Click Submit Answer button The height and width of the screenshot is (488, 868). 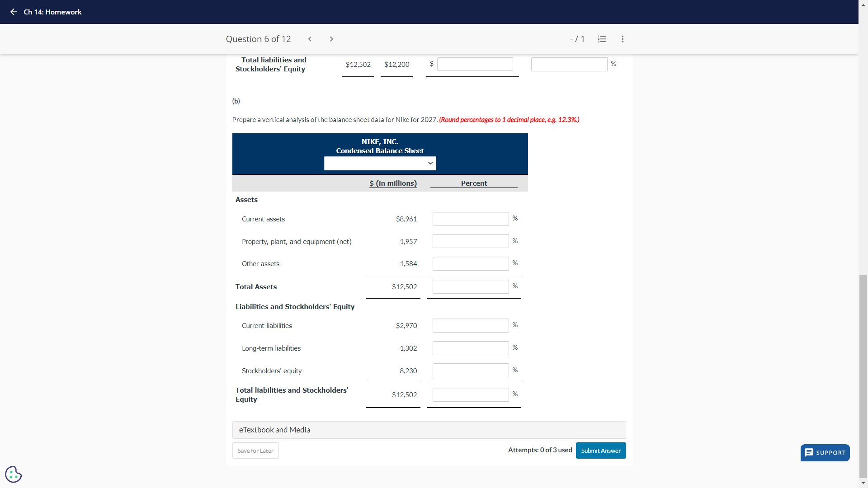600,450
